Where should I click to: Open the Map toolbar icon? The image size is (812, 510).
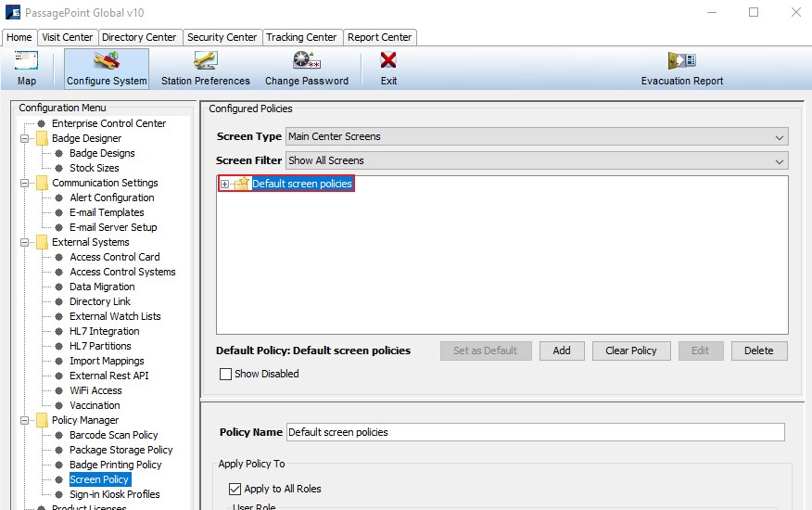pos(26,60)
